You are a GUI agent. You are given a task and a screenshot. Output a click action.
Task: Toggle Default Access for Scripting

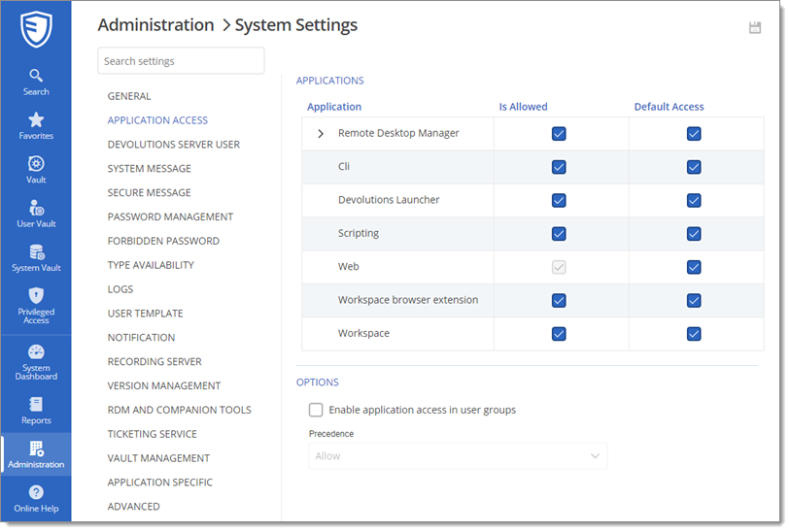[x=694, y=234]
